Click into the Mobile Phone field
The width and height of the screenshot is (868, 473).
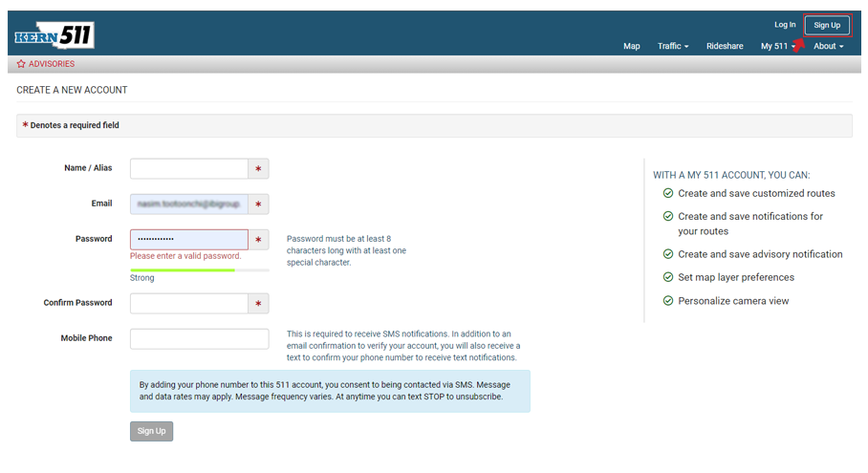point(199,338)
